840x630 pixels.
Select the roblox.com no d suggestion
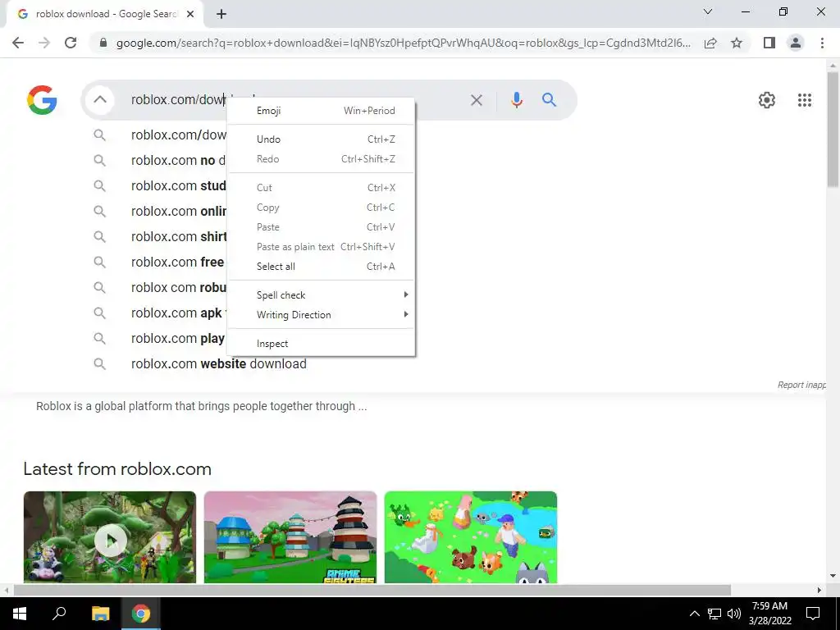[x=179, y=160]
